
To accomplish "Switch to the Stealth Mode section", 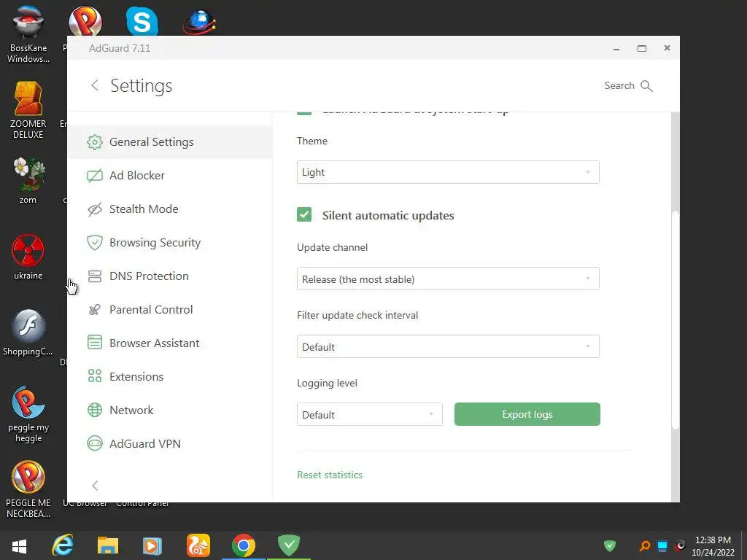I will [x=169, y=209].
